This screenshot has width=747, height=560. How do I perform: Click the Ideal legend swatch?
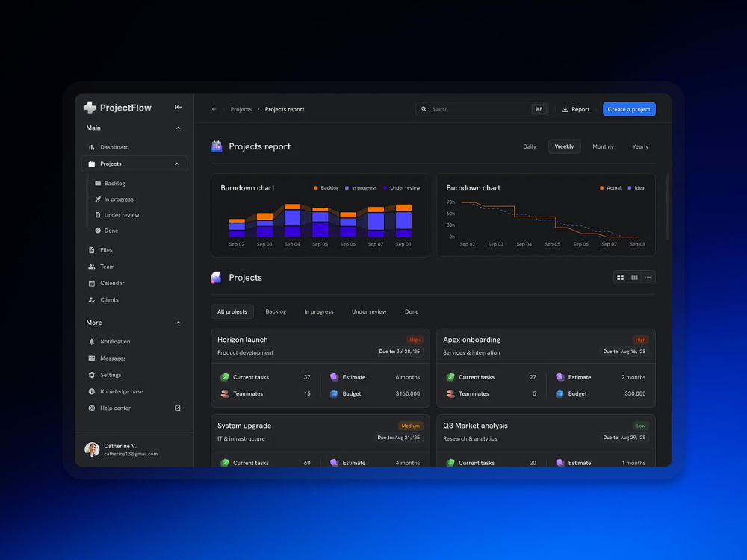[x=629, y=188]
